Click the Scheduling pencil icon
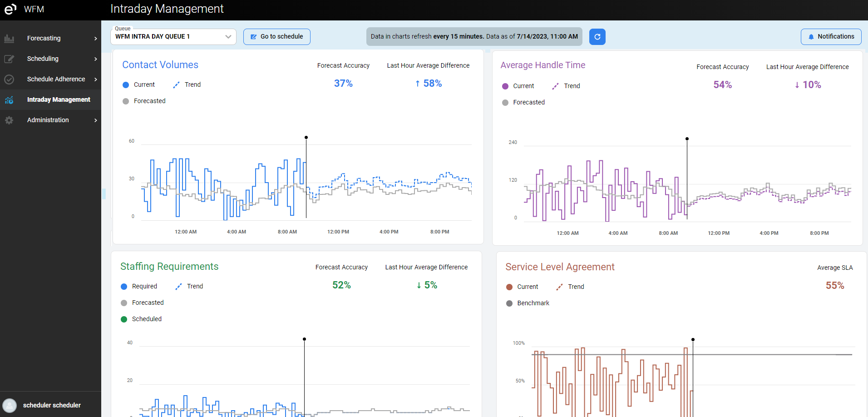The image size is (868, 417). coord(9,59)
